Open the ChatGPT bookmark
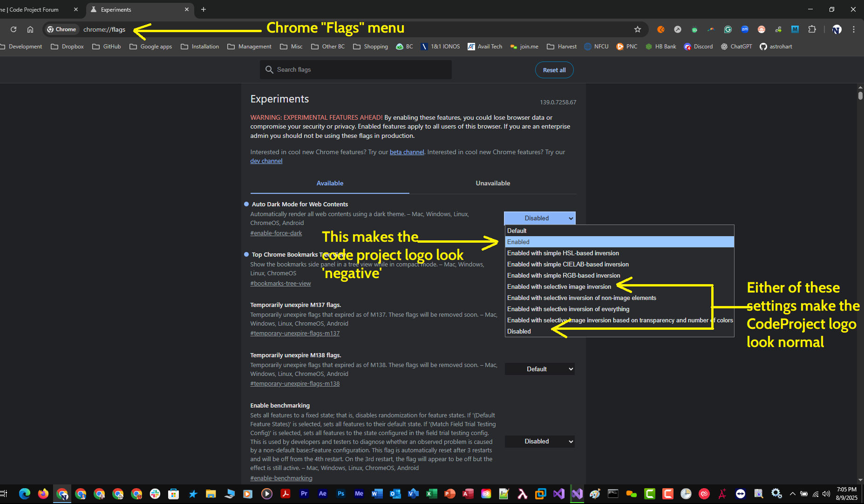The image size is (864, 504). [736, 47]
